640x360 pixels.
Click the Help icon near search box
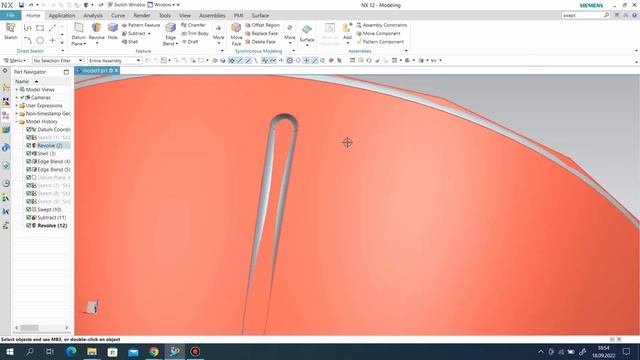click(x=634, y=15)
